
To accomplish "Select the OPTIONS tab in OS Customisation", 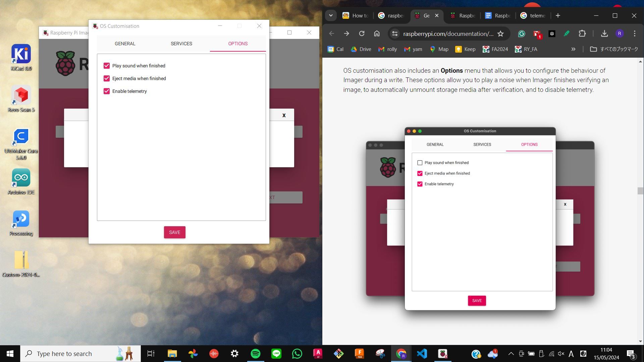I will coord(238,44).
